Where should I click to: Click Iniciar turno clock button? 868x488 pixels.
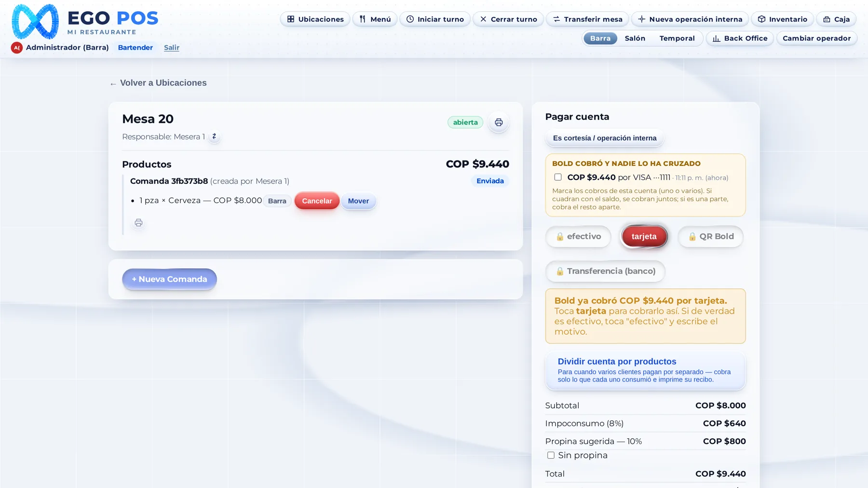click(x=435, y=19)
